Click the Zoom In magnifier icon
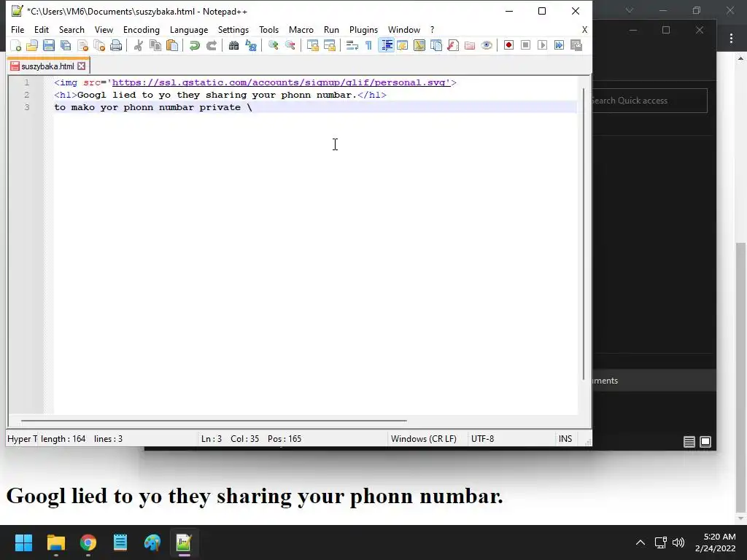This screenshot has height=560, width=747. (273, 45)
